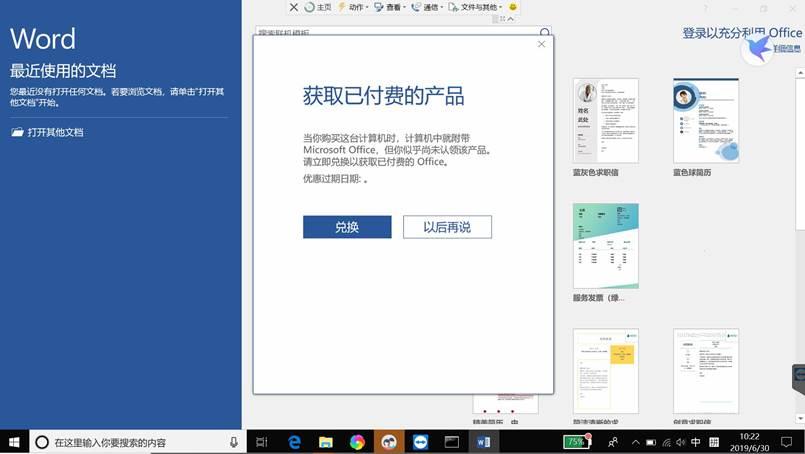The height and width of the screenshot is (454, 805).
Task: Switch to Word via taskbar icon
Action: coord(484,442)
